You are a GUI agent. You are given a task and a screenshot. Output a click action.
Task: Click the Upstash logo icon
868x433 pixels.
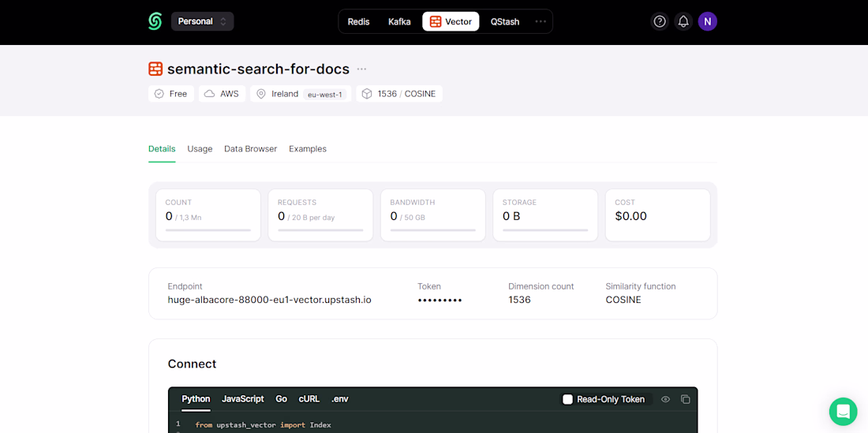point(155,21)
